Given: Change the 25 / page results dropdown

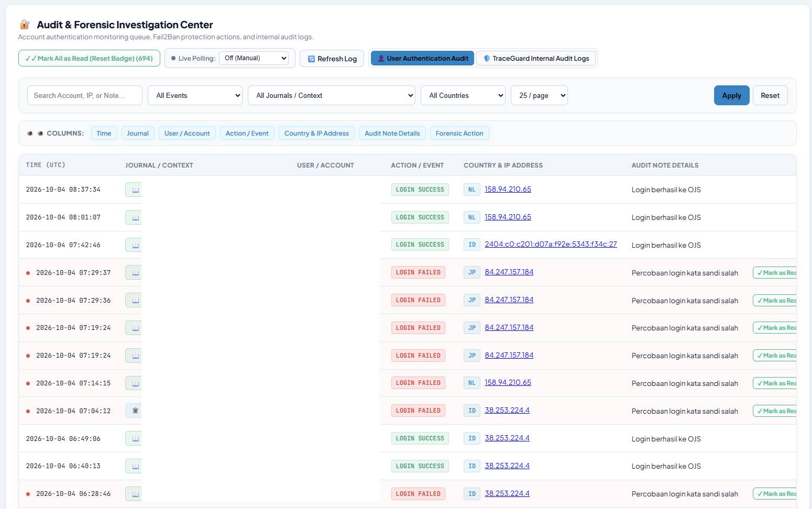Looking at the screenshot, I should (540, 95).
